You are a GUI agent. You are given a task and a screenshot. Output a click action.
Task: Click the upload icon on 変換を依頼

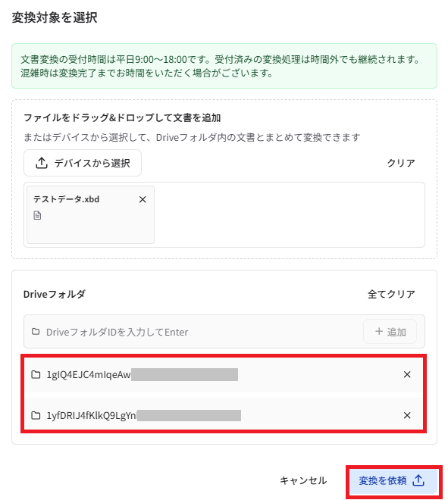tap(418, 480)
